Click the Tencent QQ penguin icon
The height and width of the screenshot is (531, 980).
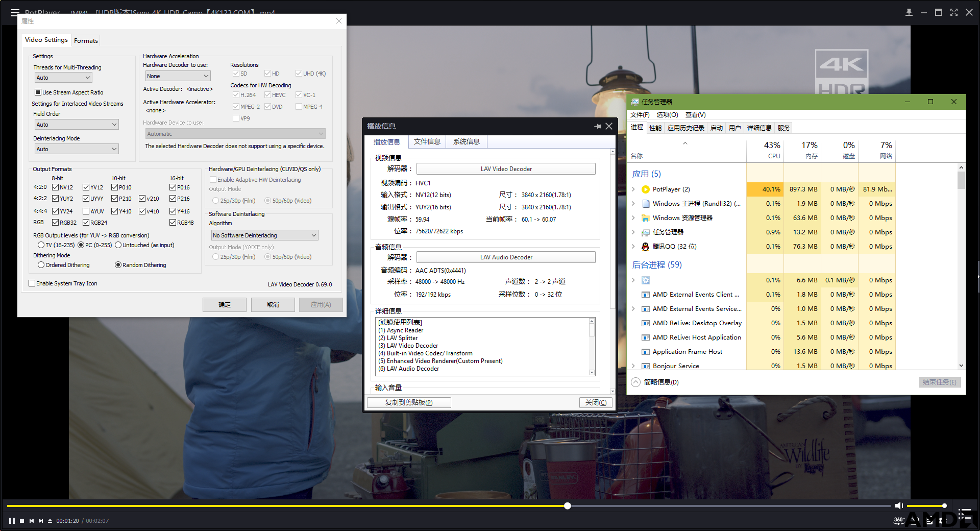pos(646,247)
